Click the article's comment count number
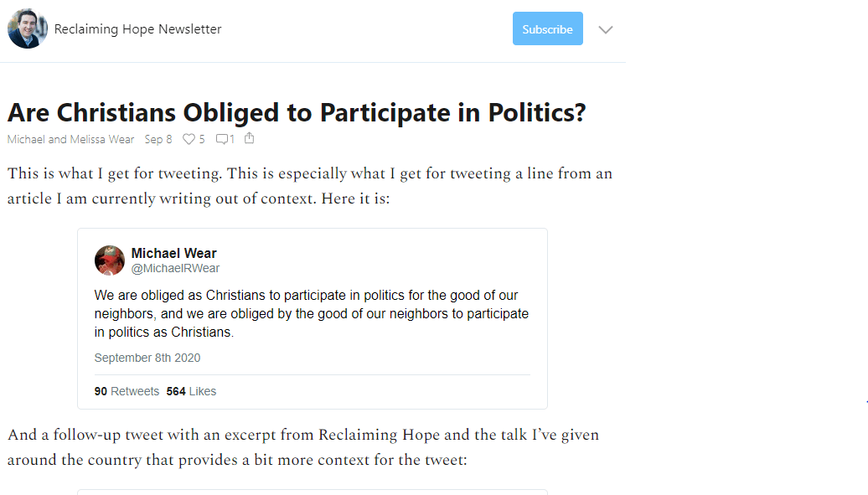868x495 pixels. tap(231, 139)
